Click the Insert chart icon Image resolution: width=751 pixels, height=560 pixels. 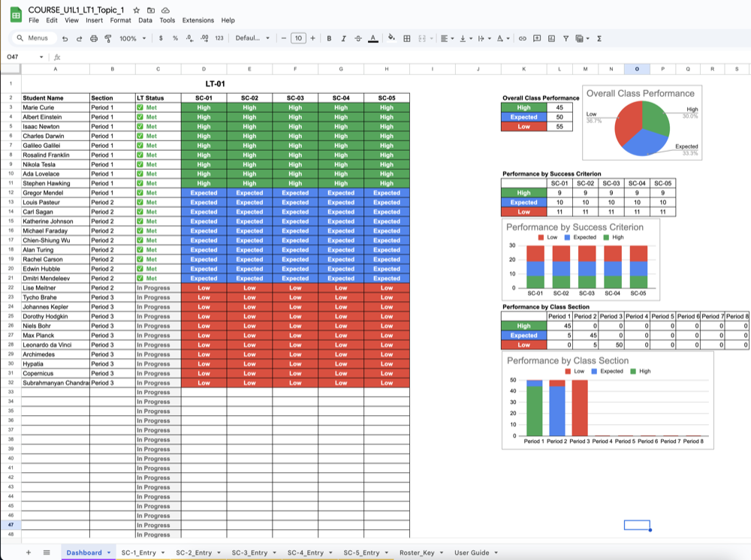[552, 38]
